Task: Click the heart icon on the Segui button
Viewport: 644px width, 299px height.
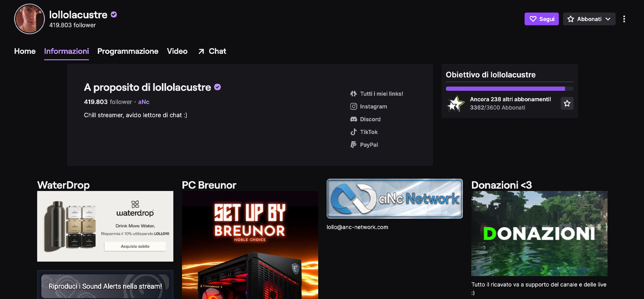Action: point(533,19)
